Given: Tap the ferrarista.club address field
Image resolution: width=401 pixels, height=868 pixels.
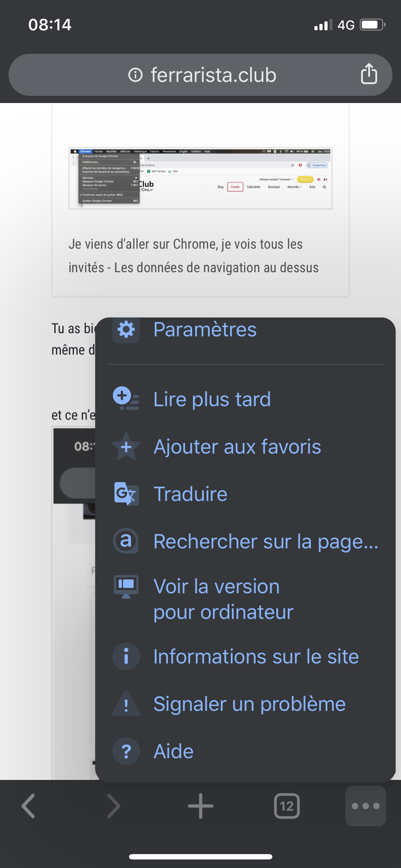Looking at the screenshot, I should point(213,75).
